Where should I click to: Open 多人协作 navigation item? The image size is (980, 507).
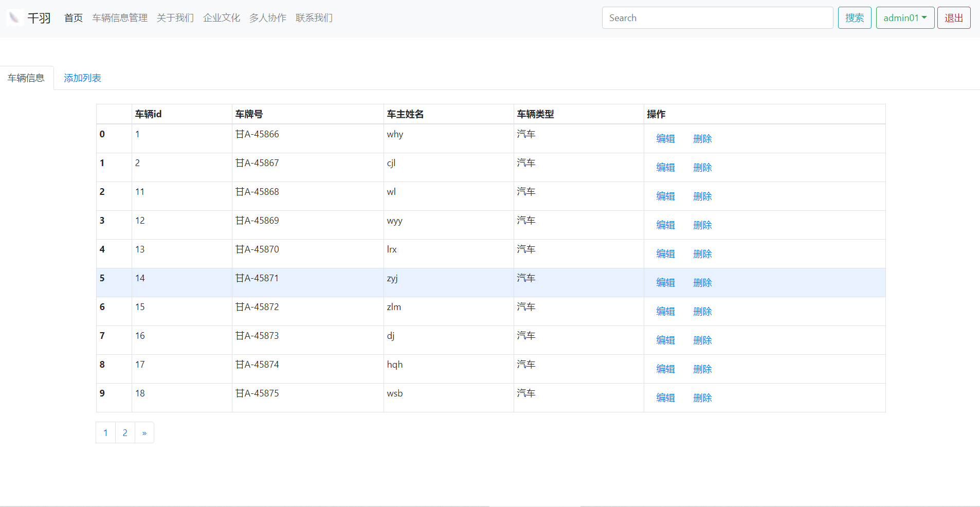click(268, 18)
